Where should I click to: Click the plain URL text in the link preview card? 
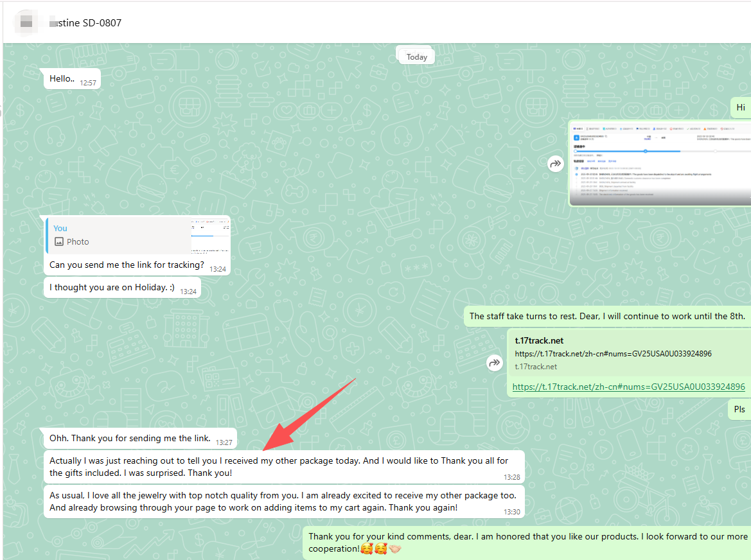click(x=613, y=354)
